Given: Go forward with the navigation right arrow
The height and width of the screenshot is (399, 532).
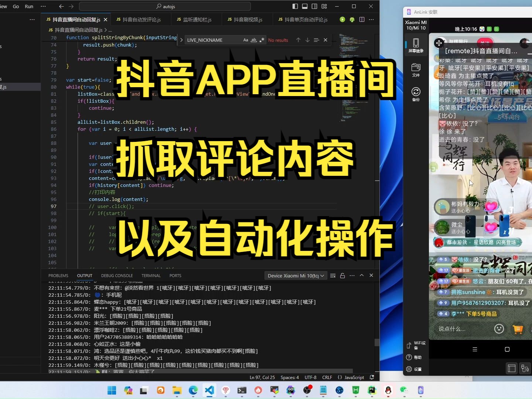Looking at the screenshot, I should pyautogui.click(x=71, y=6).
